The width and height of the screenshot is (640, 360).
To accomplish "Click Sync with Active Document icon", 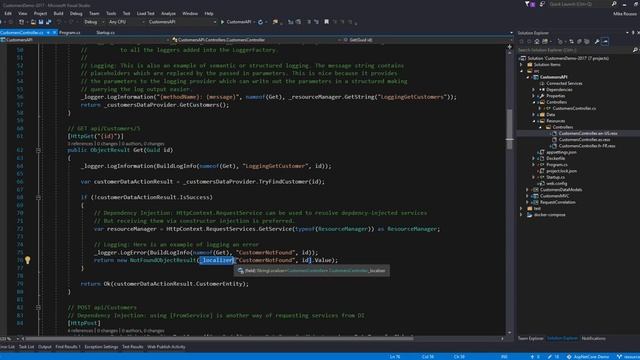I will click(x=571, y=42).
